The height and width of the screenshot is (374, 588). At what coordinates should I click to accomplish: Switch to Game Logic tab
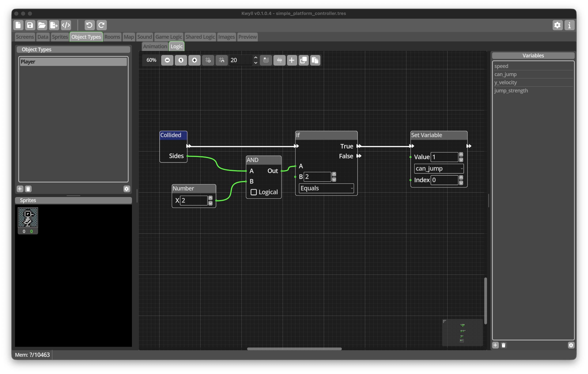(x=169, y=37)
